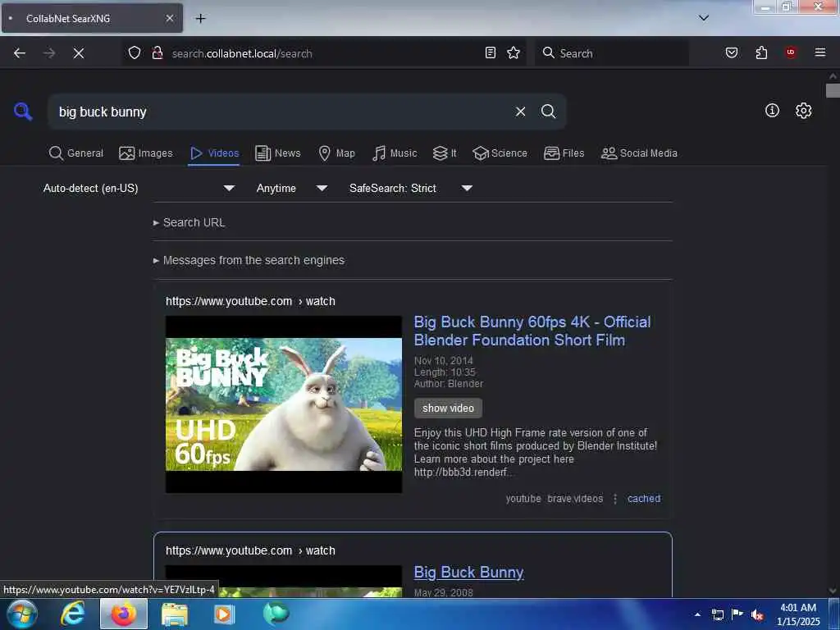The width and height of the screenshot is (840, 630).
Task: Open the Pocket save icon
Action: point(731,52)
